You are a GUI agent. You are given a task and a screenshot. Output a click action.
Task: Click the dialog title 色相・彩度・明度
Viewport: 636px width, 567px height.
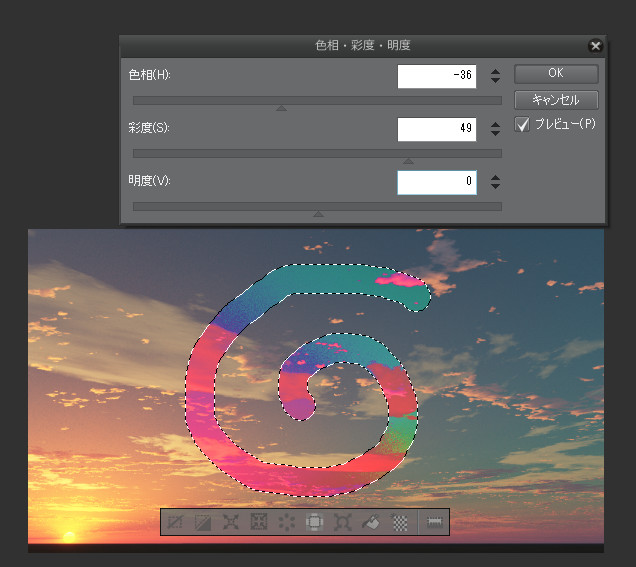pyautogui.click(x=363, y=45)
